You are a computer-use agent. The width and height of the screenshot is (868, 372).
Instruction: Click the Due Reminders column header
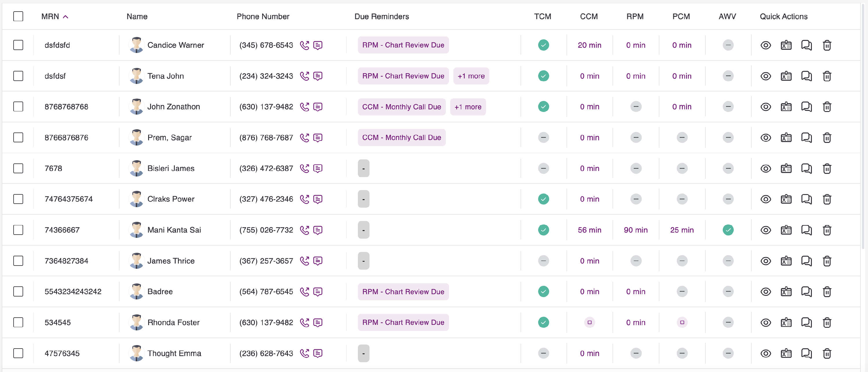(381, 16)
